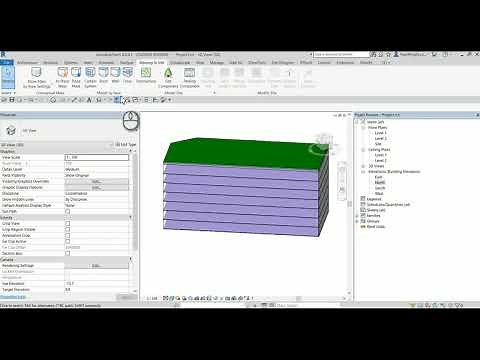The image size is (480, 360).
Task: Switch to the Architecture ribbon tab
Action: coord(27,62)
